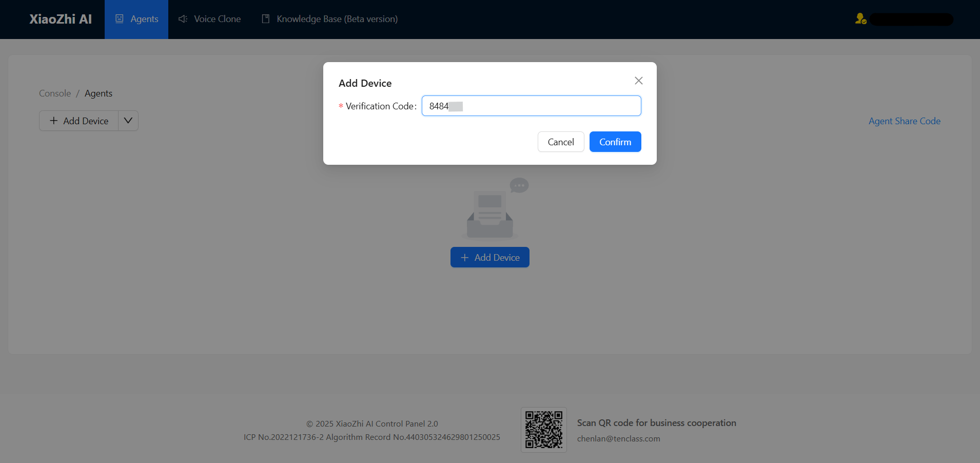Screen dimensions: 980x463
Task: Select the chenlan@tenclass.com email text
Action: click(x=618, y=439)
